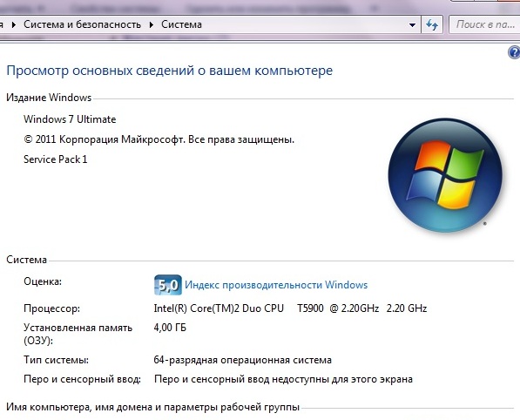Click the Windows logo orb image
Viewport: 520px width, 420px height.
point(445,175)
